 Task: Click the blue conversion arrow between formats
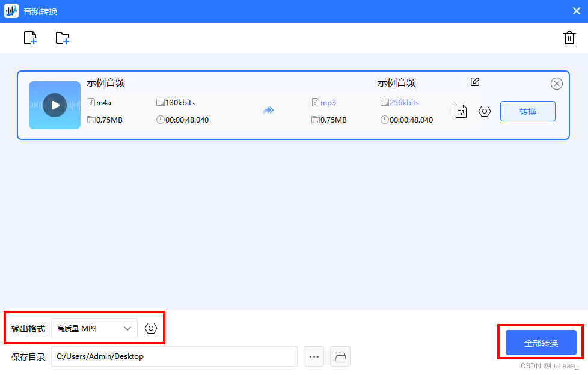click(268, 110)
